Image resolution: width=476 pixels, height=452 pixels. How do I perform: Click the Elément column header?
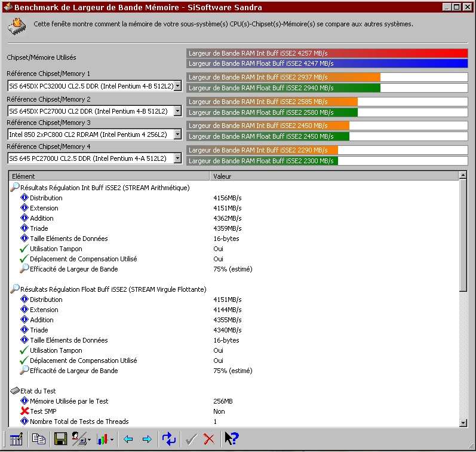109,176
